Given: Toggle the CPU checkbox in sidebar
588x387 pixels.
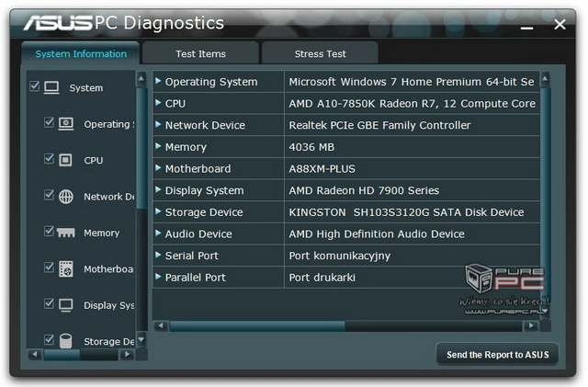Looking at the screenshot, I should pos(49,158).
